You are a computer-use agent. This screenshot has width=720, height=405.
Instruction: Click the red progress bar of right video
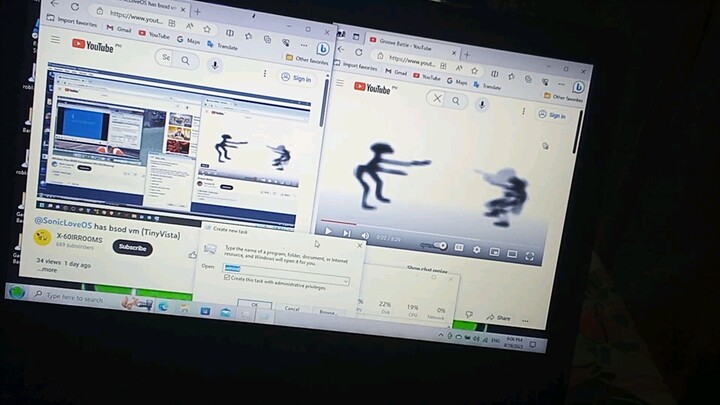click(336, 221)
